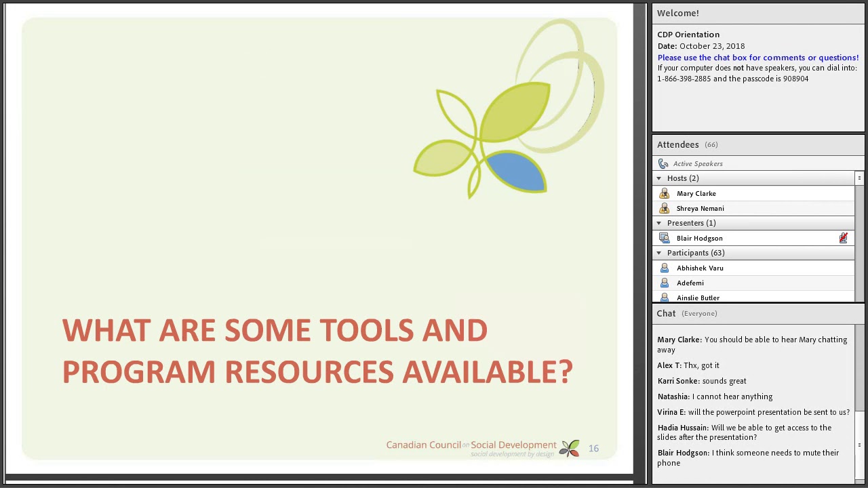Click Blair Hodgson's presenter screen icon

click(x=664, y=238)
